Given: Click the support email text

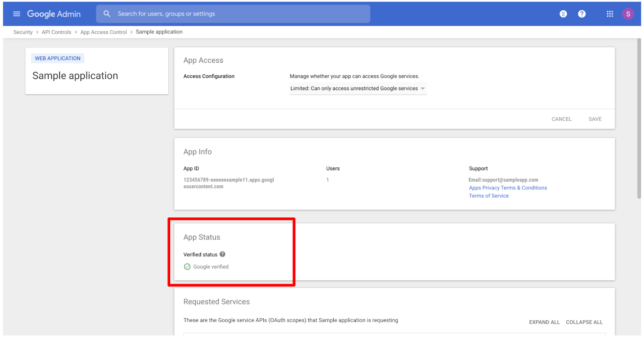Looking at the screenshot, I should (x=503, y=180).
